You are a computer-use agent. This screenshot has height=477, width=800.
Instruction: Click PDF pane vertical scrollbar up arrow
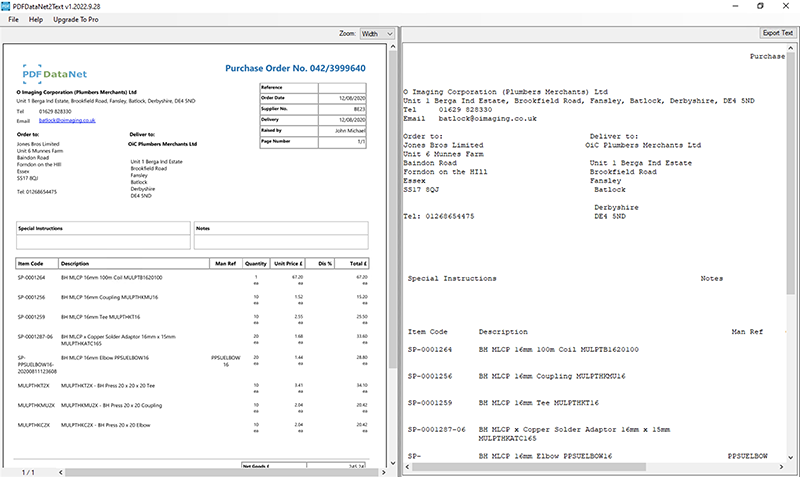coord(393,47)
